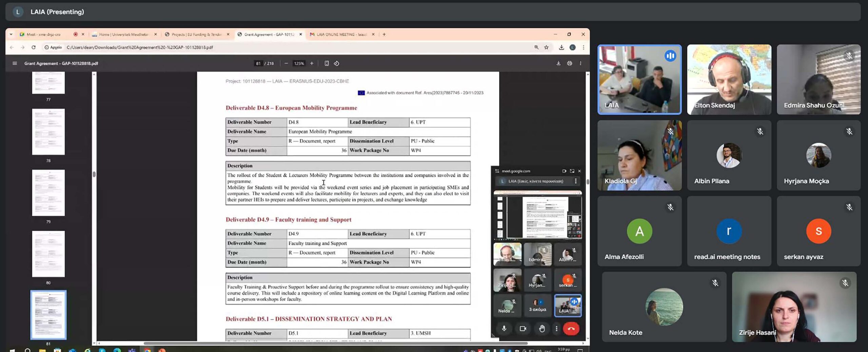
Task: Select page 81 thumbnail
Action: 48,315
